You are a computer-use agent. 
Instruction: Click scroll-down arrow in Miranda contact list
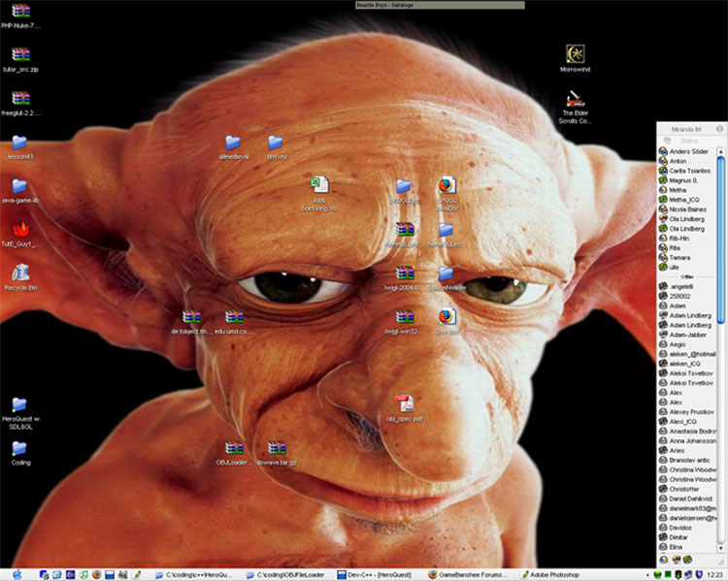pyautogui.click(x=721, y=548)
